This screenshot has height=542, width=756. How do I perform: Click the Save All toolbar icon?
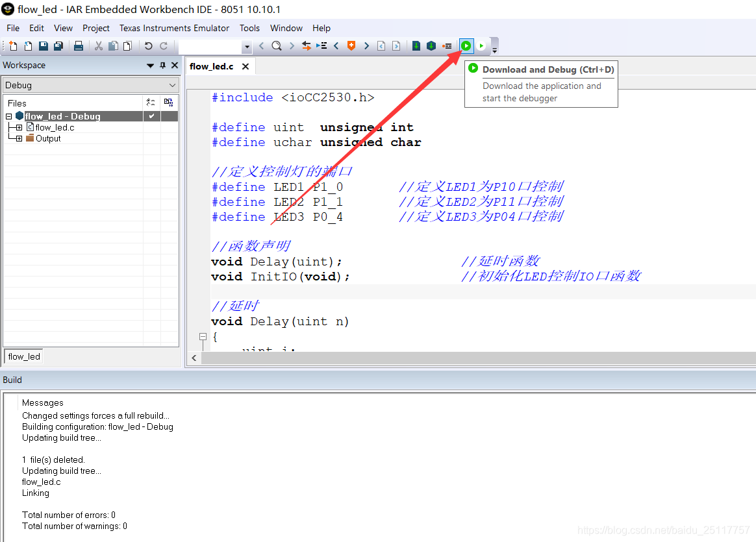click(58, 46)
